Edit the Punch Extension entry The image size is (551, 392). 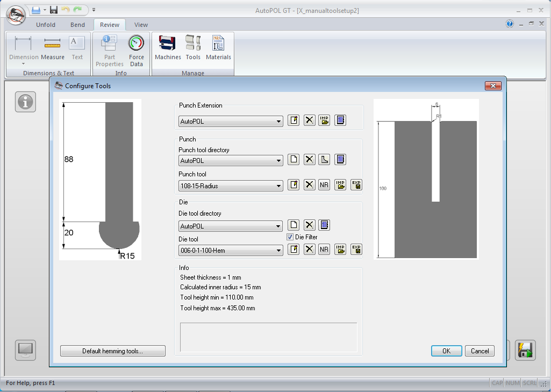point(294,120)
